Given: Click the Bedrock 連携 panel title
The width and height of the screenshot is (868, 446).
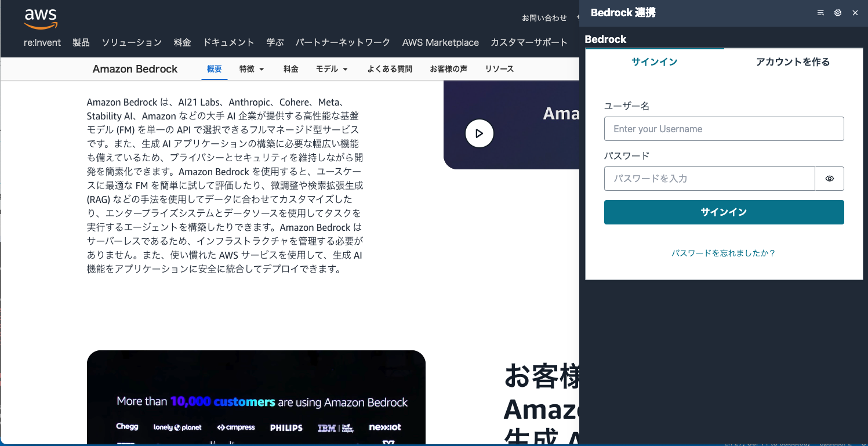Looking at the screenshot, I should (x=623, y=13).
